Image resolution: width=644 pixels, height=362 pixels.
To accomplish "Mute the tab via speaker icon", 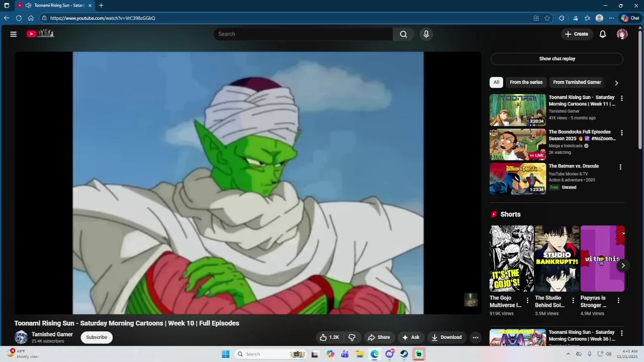I will click(x=29, y=6).
